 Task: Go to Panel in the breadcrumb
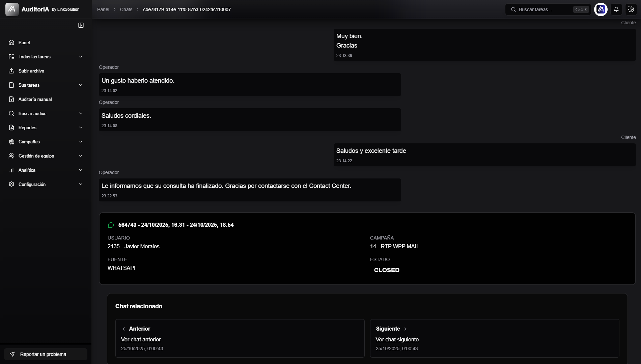[x=103, y=9]
